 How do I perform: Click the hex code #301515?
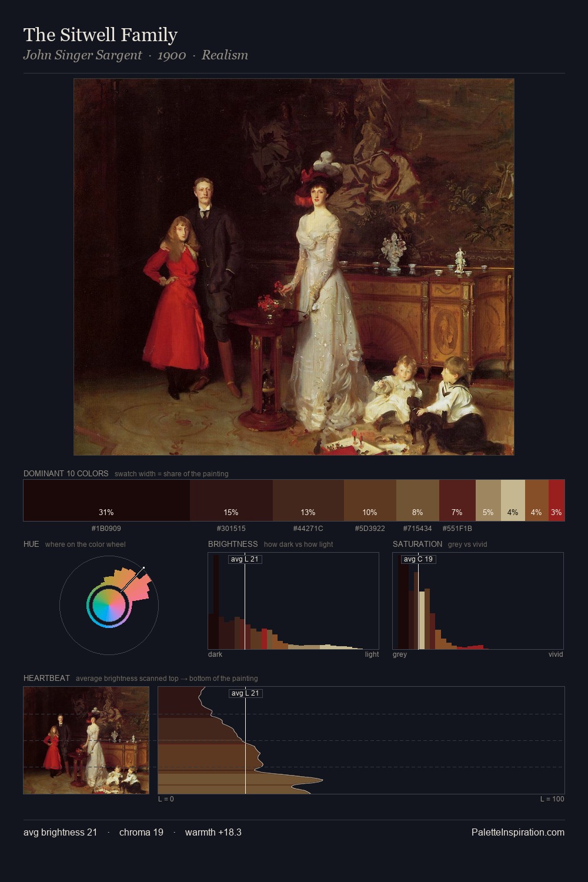231,529
